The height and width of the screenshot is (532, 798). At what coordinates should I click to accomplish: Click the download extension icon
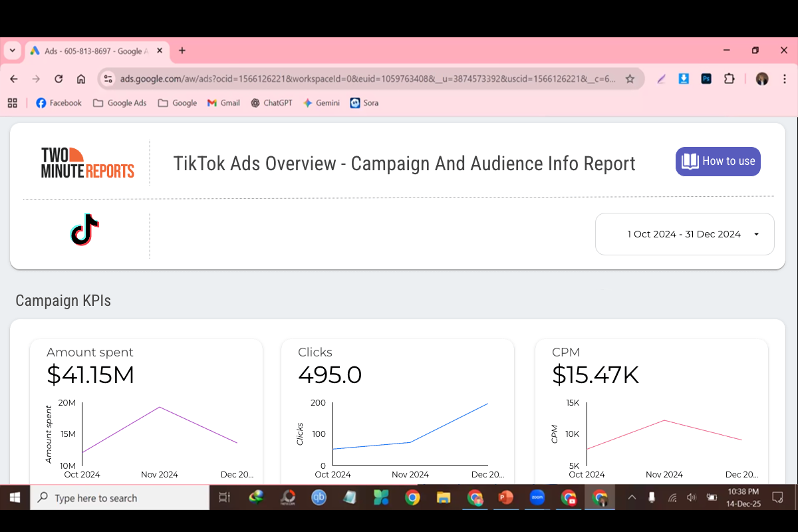[x=684, y=78]
